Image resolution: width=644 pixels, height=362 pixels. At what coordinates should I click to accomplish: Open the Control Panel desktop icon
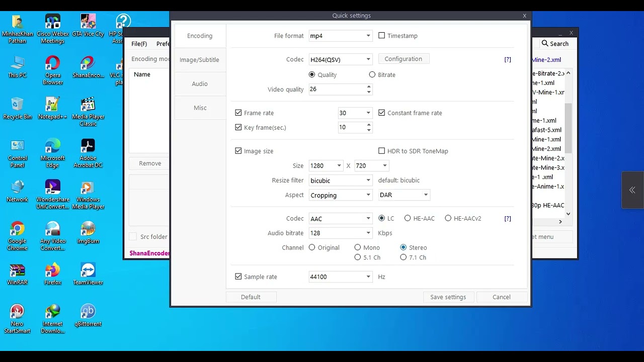[17, 153]
